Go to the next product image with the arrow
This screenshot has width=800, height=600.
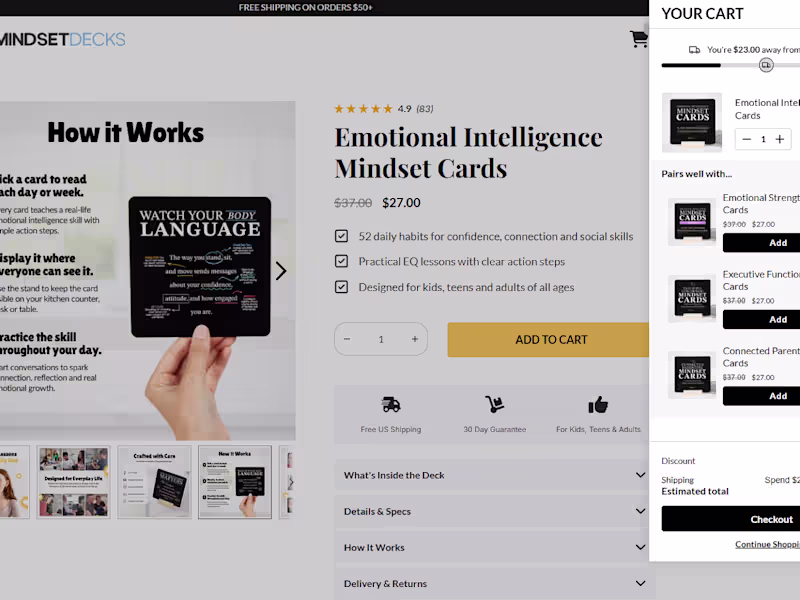point(281,271)
